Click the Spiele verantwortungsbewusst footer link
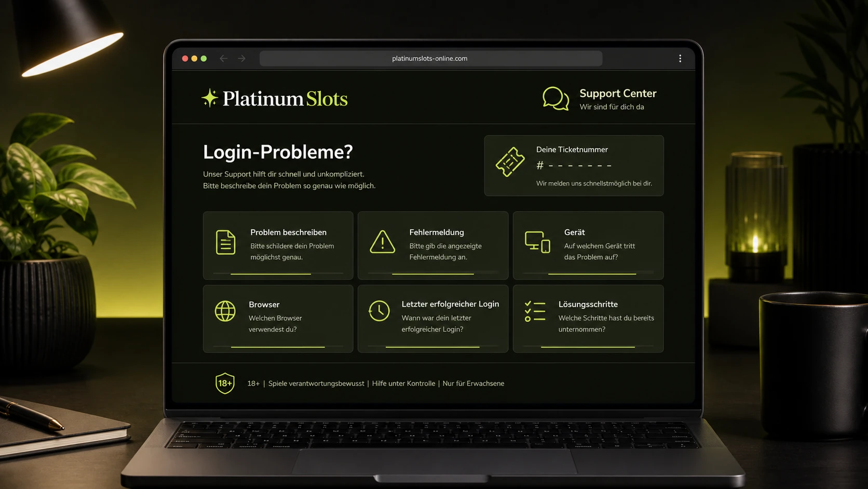Screen dimensions: 868x489 [x=316, y=384]
